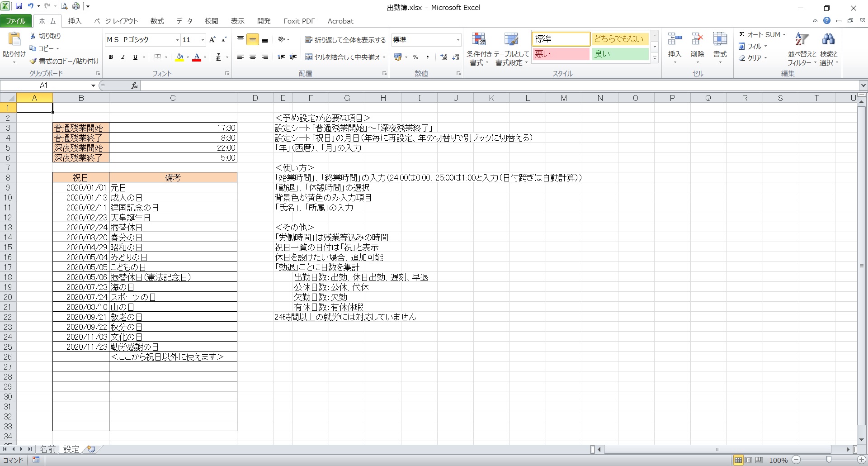Open the ファイル menu button
868x466 pixels.
coord(16,21)
